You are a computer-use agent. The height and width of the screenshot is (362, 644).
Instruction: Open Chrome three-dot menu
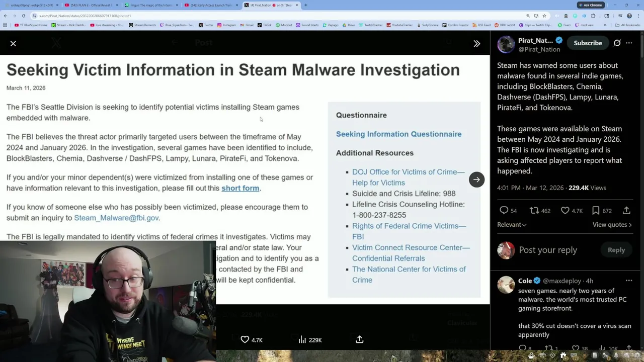pyautogui.click(x=638, y=16)
